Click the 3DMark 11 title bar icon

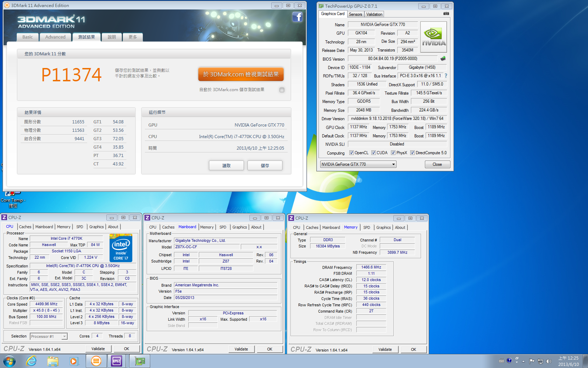pyautogui.click(x=7, y=5)
